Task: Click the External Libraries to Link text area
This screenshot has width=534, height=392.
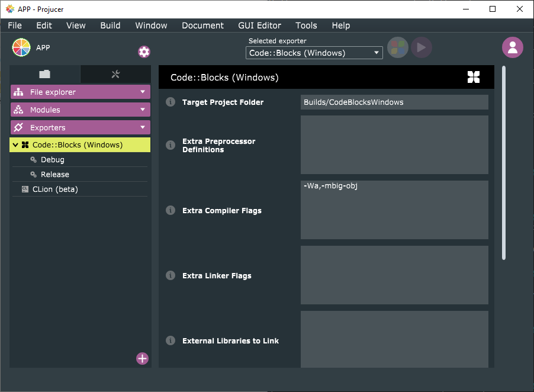Action: coord(394,339)
